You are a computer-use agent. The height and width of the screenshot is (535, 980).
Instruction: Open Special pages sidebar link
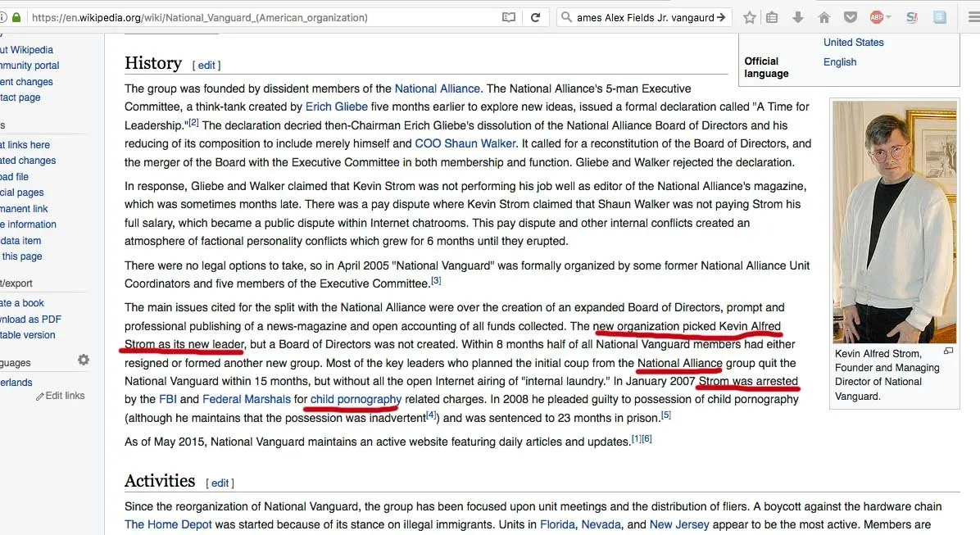click(22, 193)
